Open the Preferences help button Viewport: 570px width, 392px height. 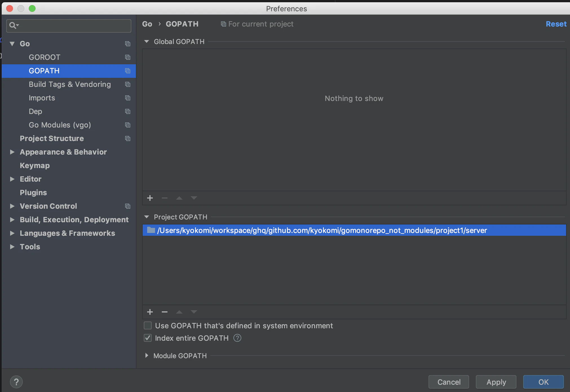click(x=16, y=382)
